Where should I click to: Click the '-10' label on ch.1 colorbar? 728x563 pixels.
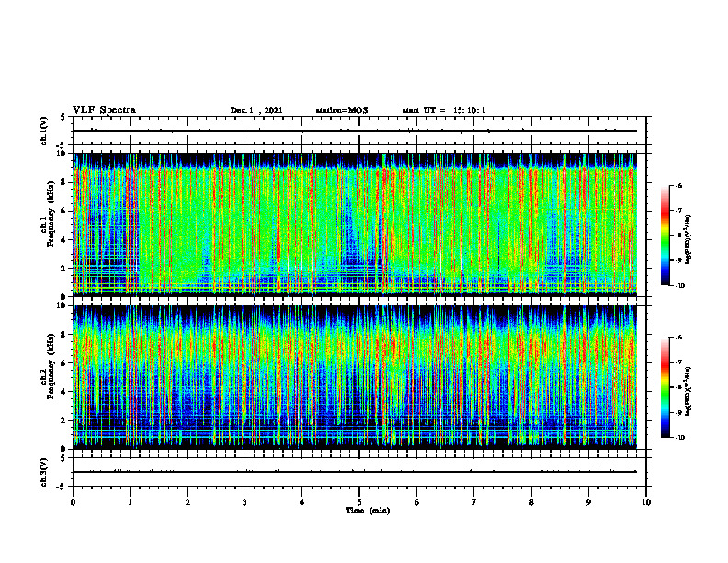(x=679, y=286)
